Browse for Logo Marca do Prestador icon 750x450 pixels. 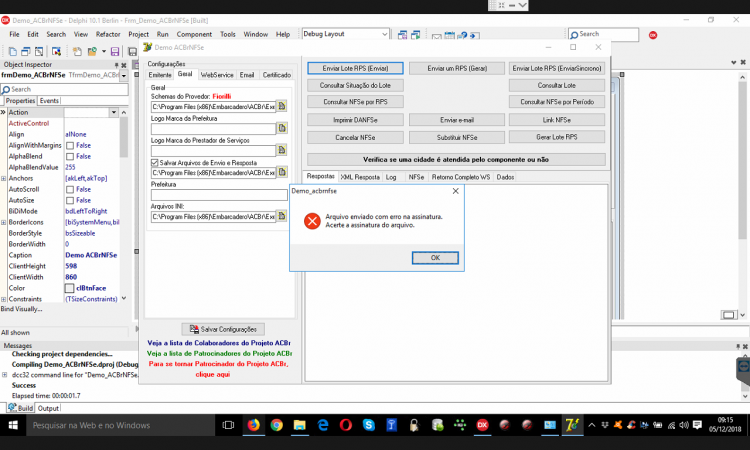point(282,150)
